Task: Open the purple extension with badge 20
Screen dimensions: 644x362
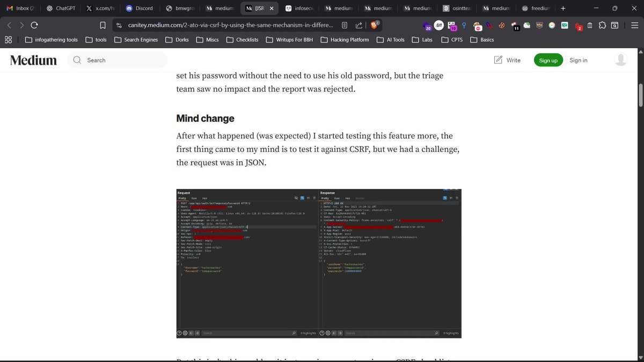Action: 427,26
